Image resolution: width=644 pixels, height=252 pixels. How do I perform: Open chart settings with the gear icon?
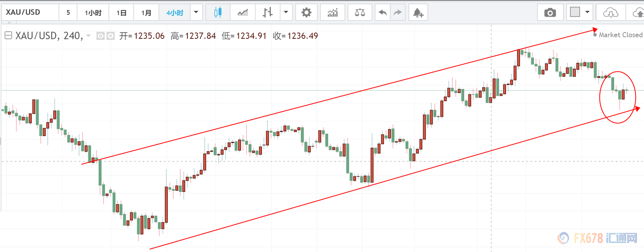(x=307, y=12)
